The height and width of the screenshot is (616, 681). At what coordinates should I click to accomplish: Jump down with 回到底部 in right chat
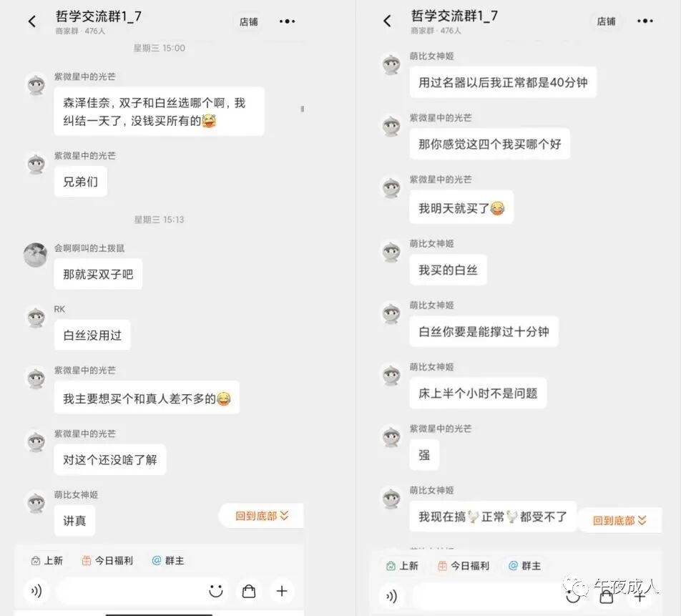[619, 520]
